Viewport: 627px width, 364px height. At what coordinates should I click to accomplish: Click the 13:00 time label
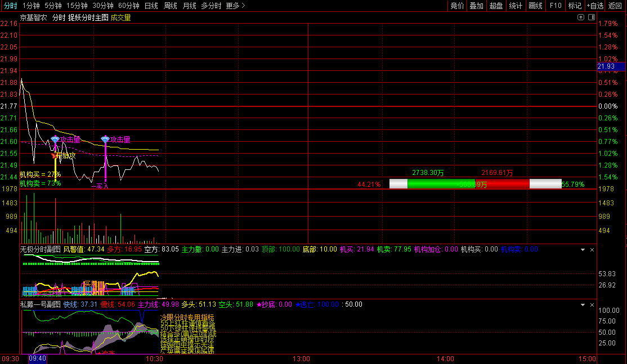coord(301,359)
